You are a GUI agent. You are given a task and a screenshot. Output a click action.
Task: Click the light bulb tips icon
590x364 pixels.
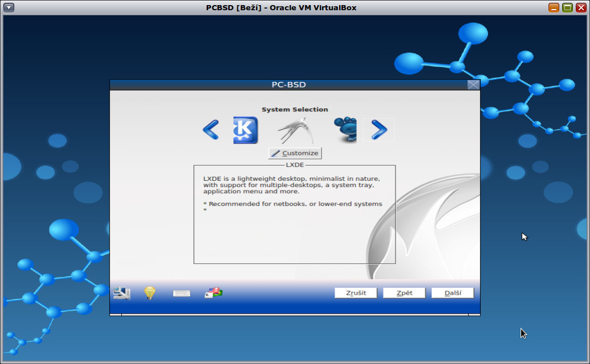149,292
